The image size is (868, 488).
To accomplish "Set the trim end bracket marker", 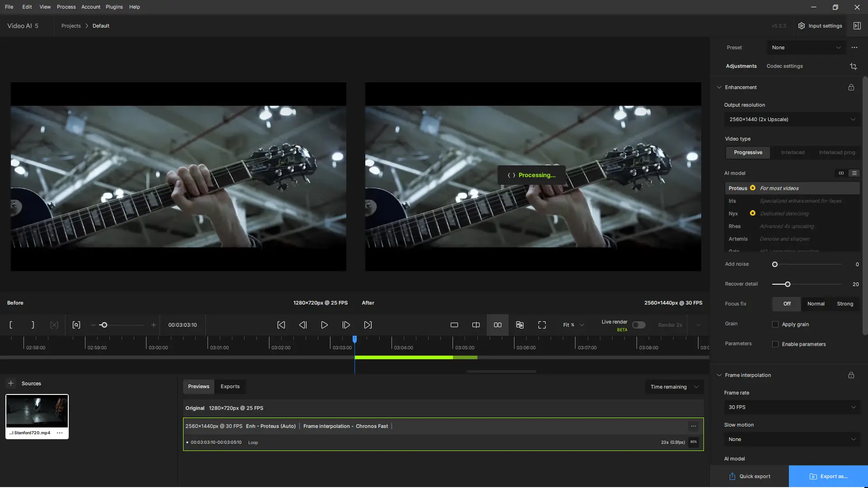I will click(x=33, y=325).
